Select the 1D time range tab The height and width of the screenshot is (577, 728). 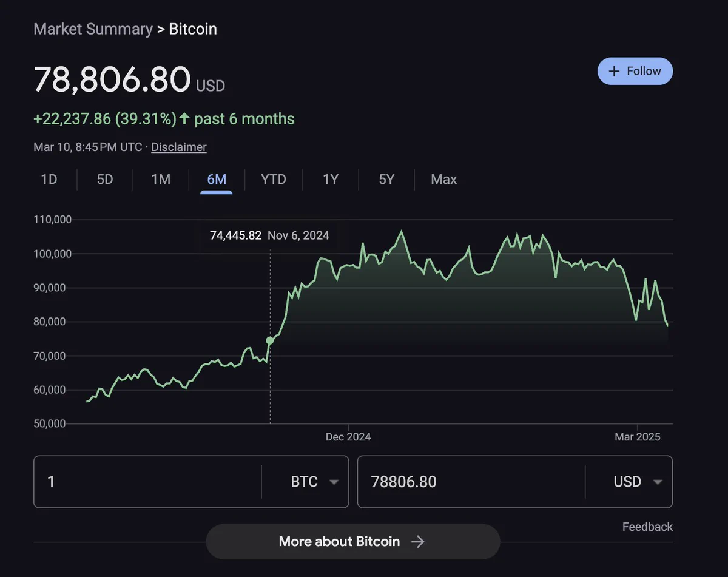[x=49, y=180]
